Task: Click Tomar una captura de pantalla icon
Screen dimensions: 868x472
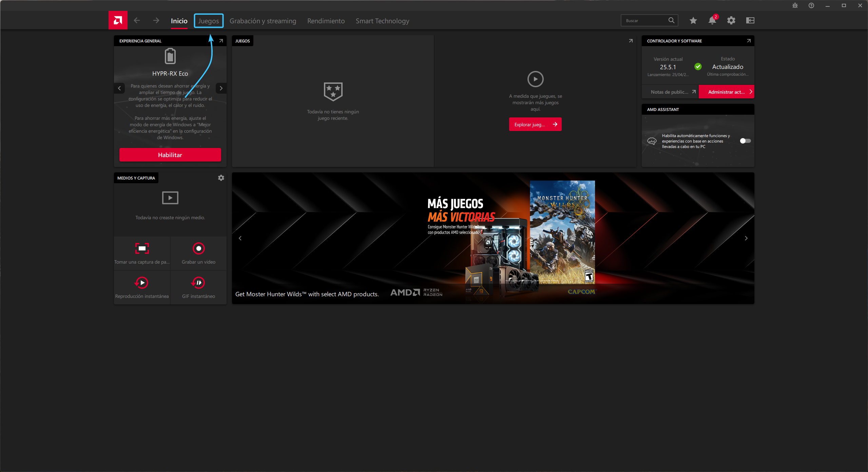Action: click(142, 248)
